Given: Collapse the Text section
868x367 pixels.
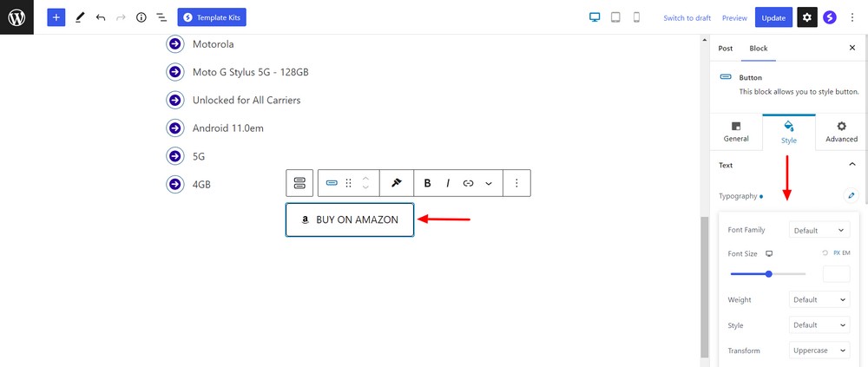Looking at the screenshot, I should click(852, 165).
